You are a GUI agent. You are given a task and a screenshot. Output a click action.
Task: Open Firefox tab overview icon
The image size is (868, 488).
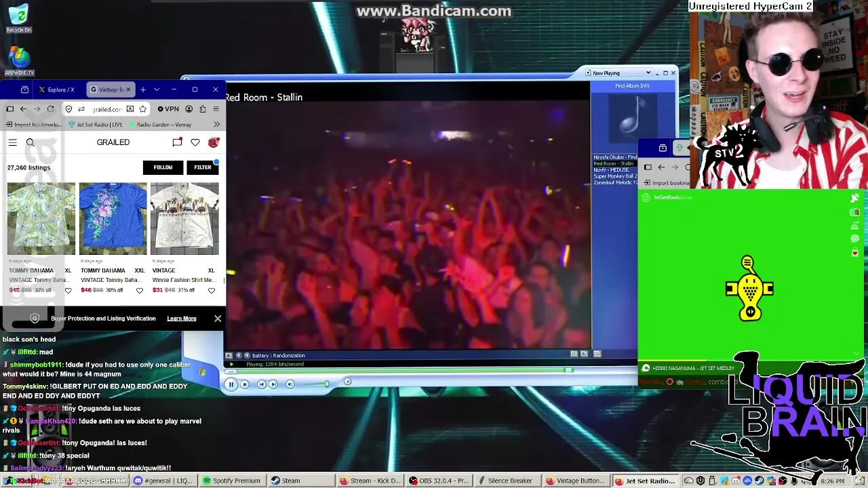pyautogui.click(x=24, y=89)
